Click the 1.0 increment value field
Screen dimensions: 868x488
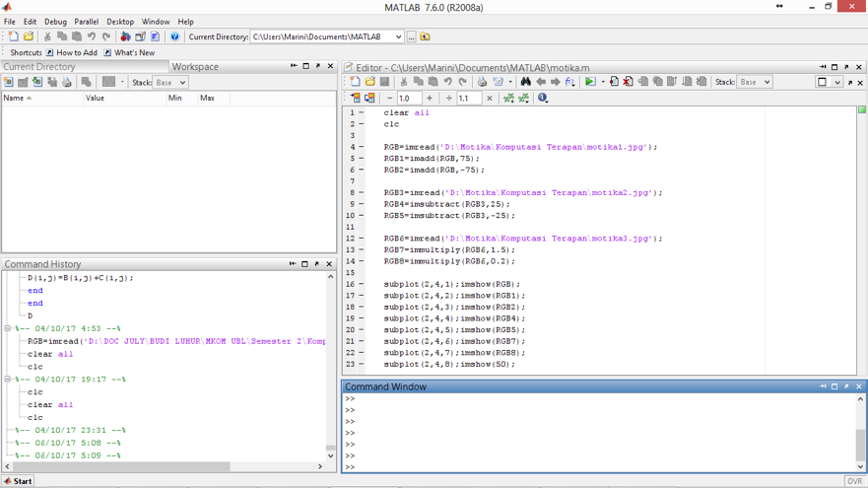tap(409, 98)
